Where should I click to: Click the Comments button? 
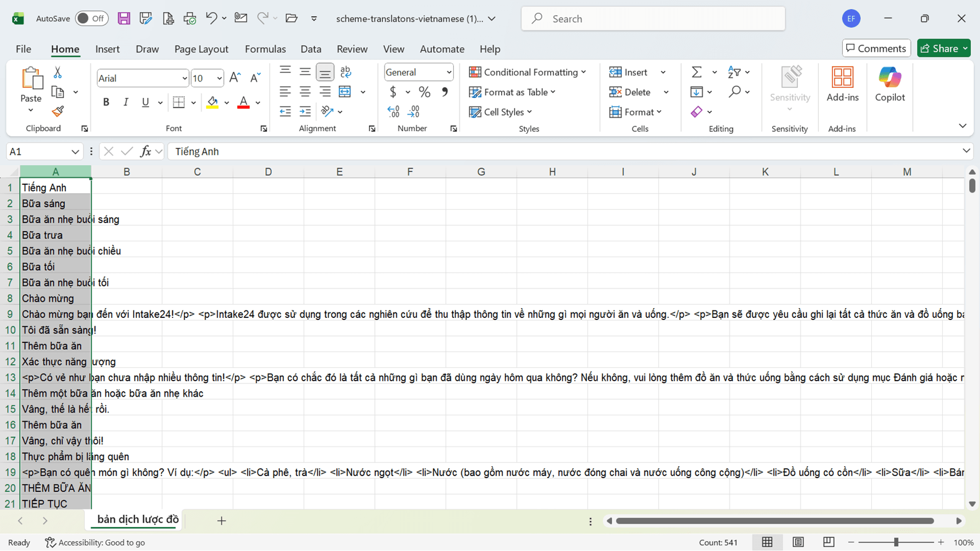[876, 48]
